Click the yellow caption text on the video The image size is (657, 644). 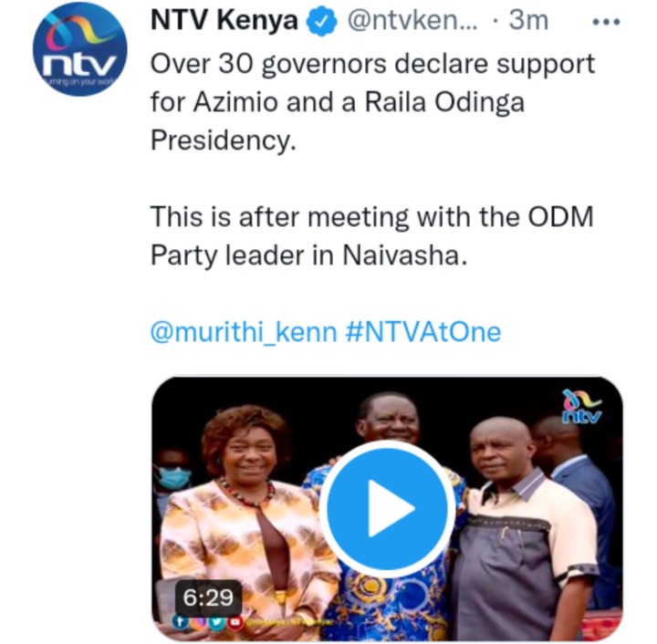coord(289,623)
